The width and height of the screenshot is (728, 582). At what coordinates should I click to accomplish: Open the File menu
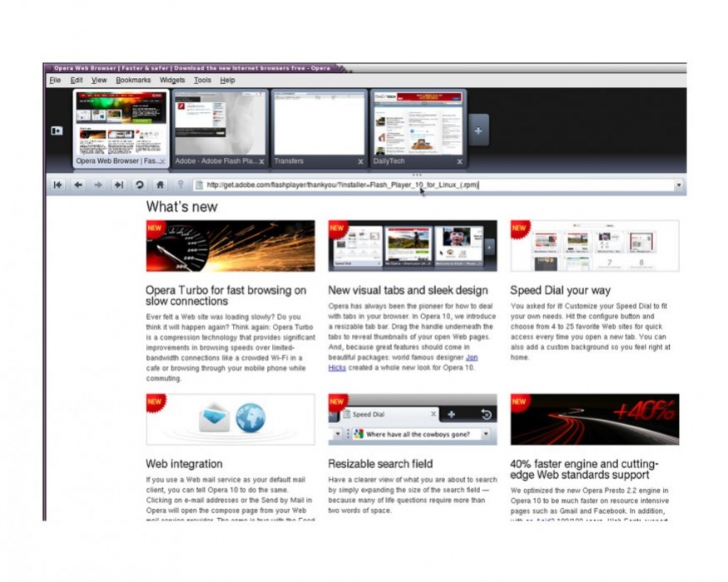(x=55, y=81)
